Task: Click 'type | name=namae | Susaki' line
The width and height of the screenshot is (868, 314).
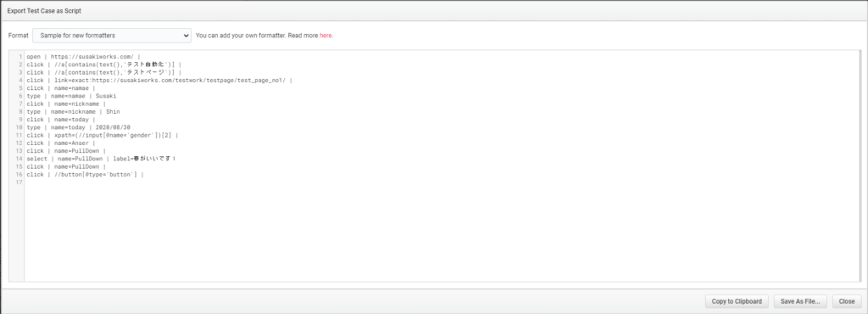Action: tap(71, 96)
